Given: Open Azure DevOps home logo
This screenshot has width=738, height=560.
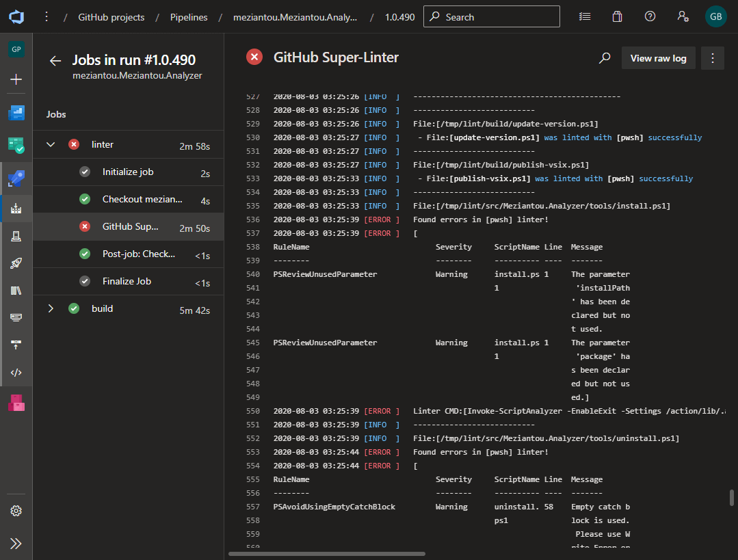Looking at the screenshot, I should (16, 17).
